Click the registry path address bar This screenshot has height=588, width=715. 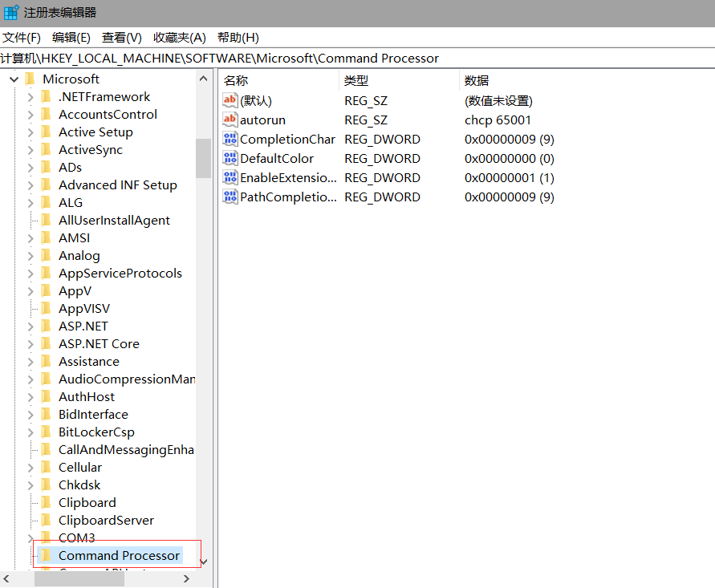(358, 59)
